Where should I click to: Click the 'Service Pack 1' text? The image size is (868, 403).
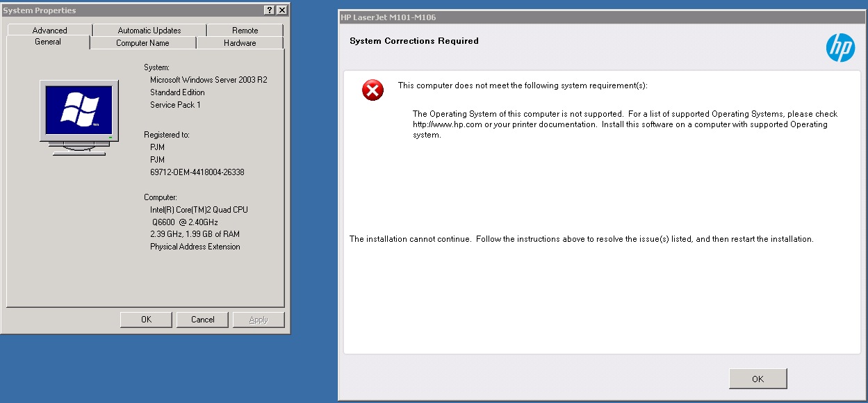[x=175, y=105]
